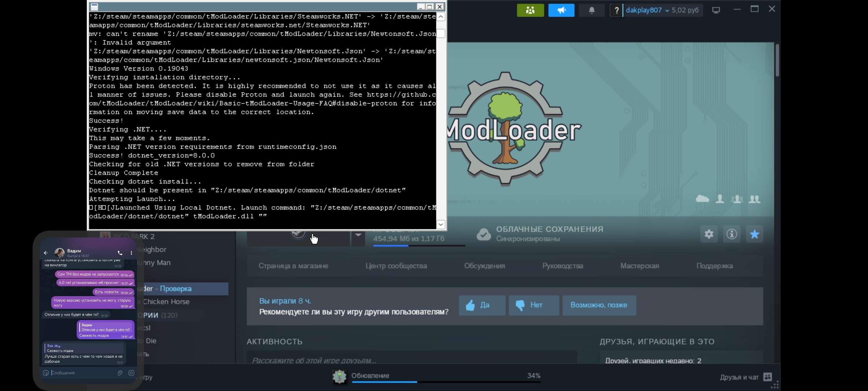Click the blue announcements megaphone icon
Image resolution: width=868 pixels, height=391 pixels.
tap(561, 10)
